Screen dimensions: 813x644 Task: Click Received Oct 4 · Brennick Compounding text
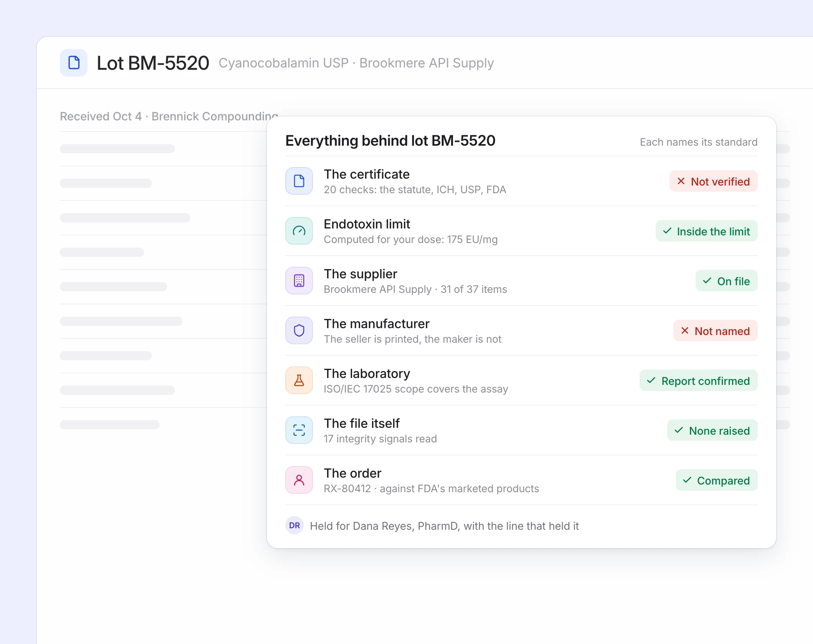(x=169, y=116)
